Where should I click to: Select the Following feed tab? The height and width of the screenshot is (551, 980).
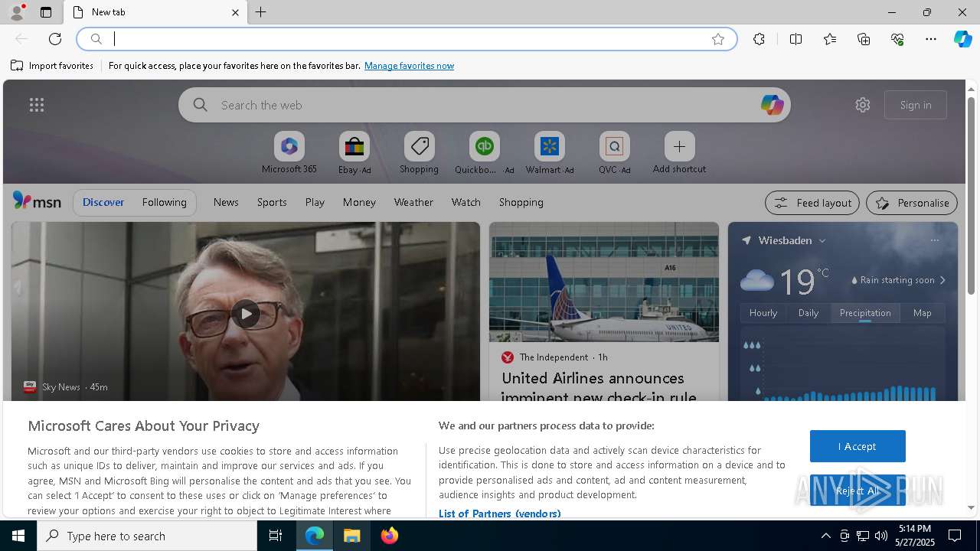[x=164, y=202]
